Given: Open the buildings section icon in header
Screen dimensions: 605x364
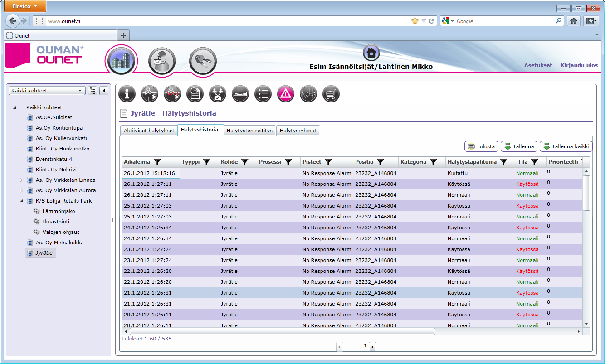Looking at the screenshot, I should coord(121,61).
